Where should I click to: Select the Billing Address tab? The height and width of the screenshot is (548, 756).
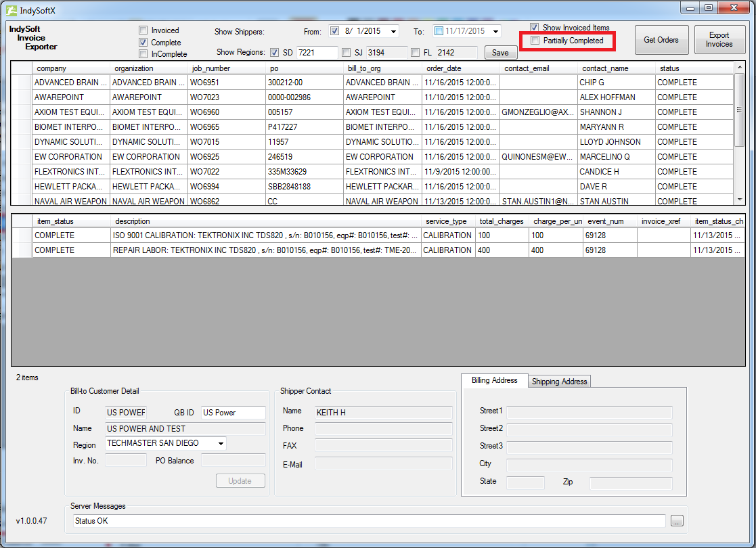click(495, 380)
